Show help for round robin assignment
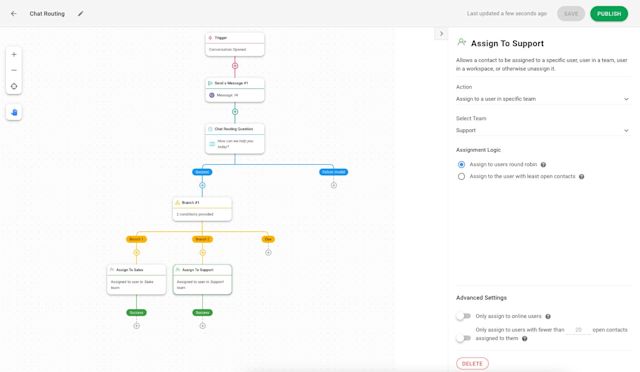The width and height of the screenshot is (640, 372). [x=543, y=165]
